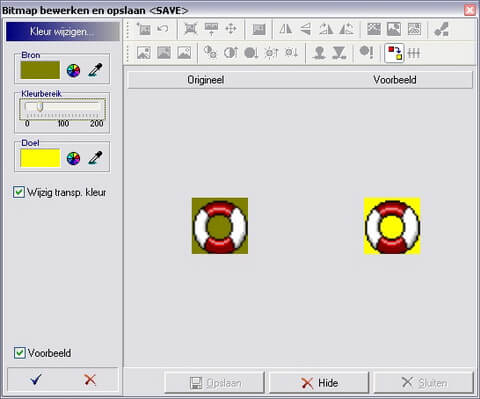Click the Voorbeeld lifebuoy preview image

pyautogui.click(x=392, y=226)
